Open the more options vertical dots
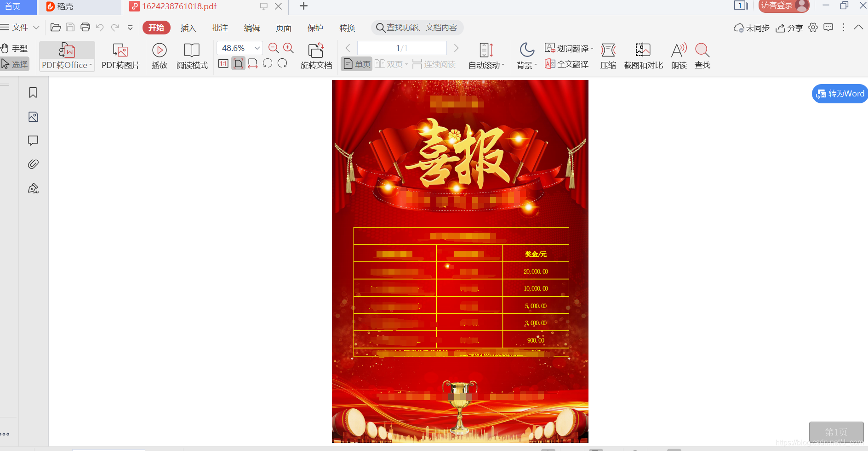 pos(843,28)
